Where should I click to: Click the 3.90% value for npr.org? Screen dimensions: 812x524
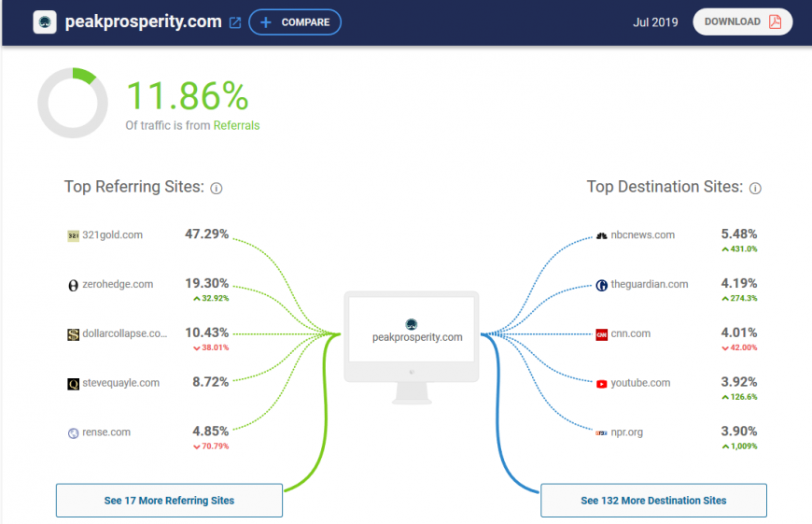(739, 431)
